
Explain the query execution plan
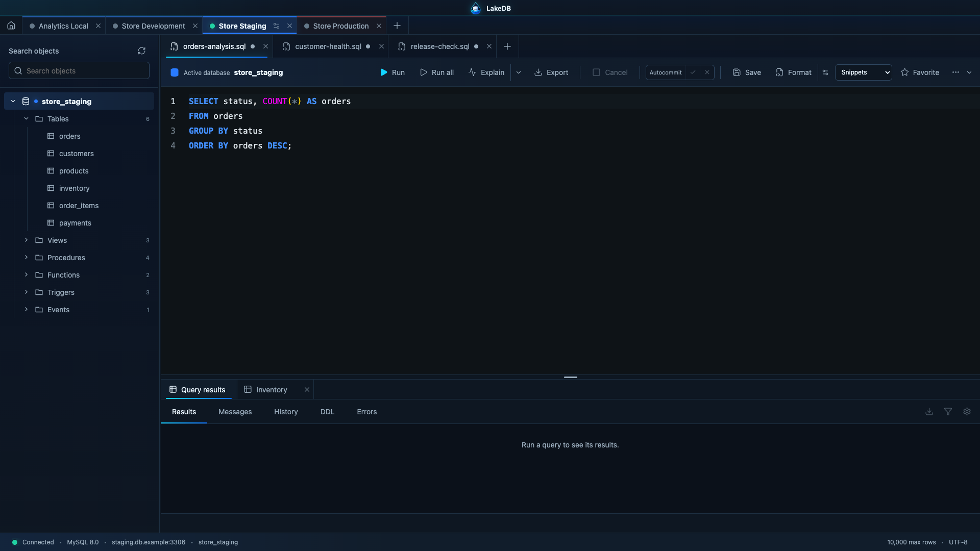tap(486, 72)
